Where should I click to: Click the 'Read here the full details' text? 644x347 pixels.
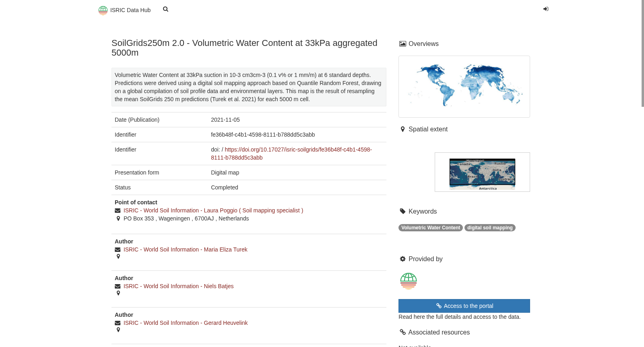tap(460, 317)
